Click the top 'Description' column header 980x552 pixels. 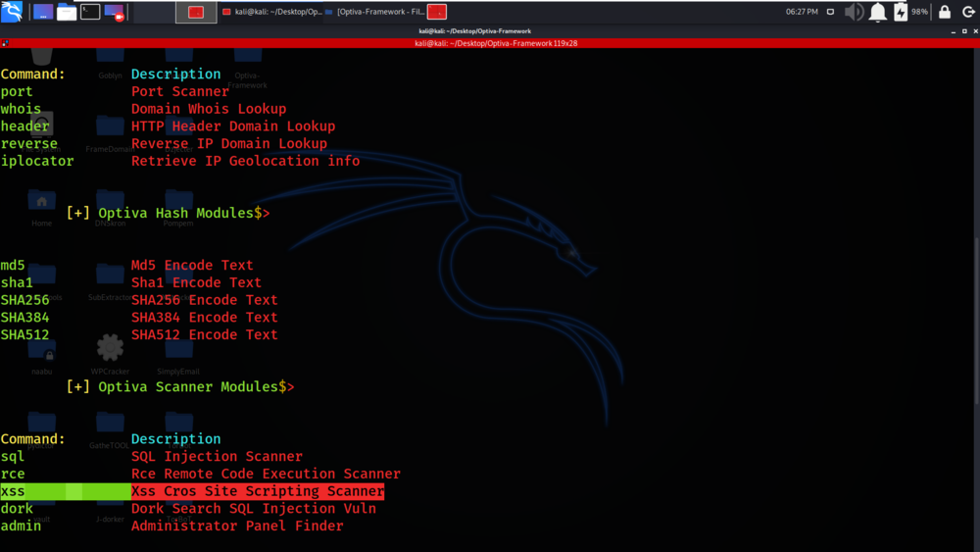[175, 74]
